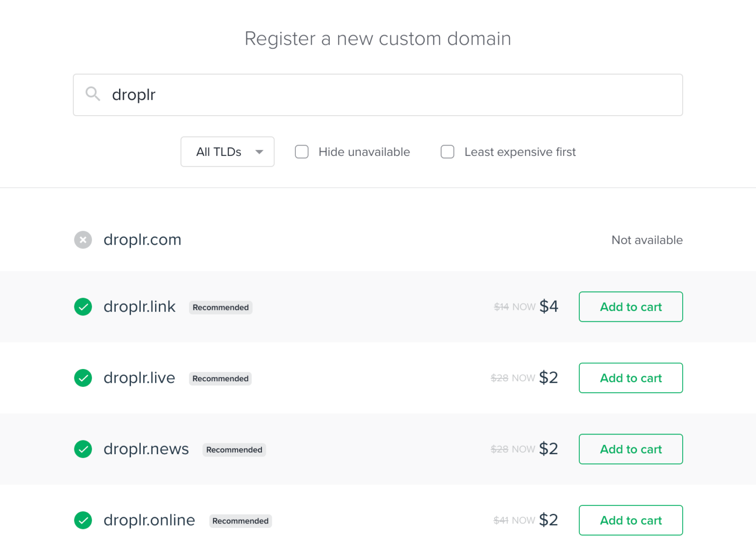Click the chevron on the All TLDs selector

point(259,152)
